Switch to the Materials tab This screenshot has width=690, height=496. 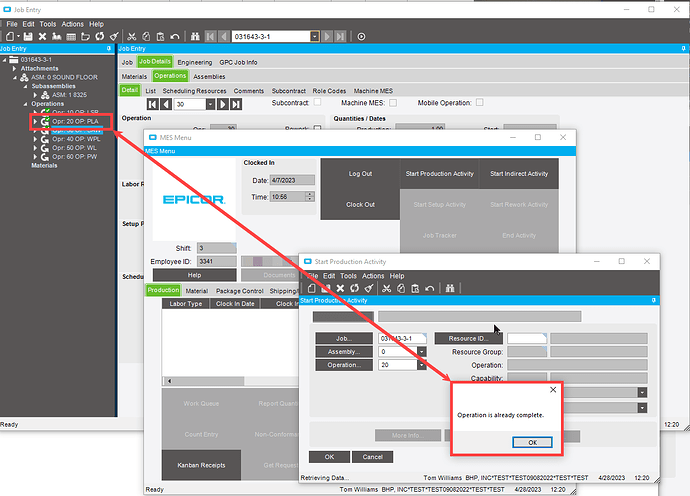point(134,77)
